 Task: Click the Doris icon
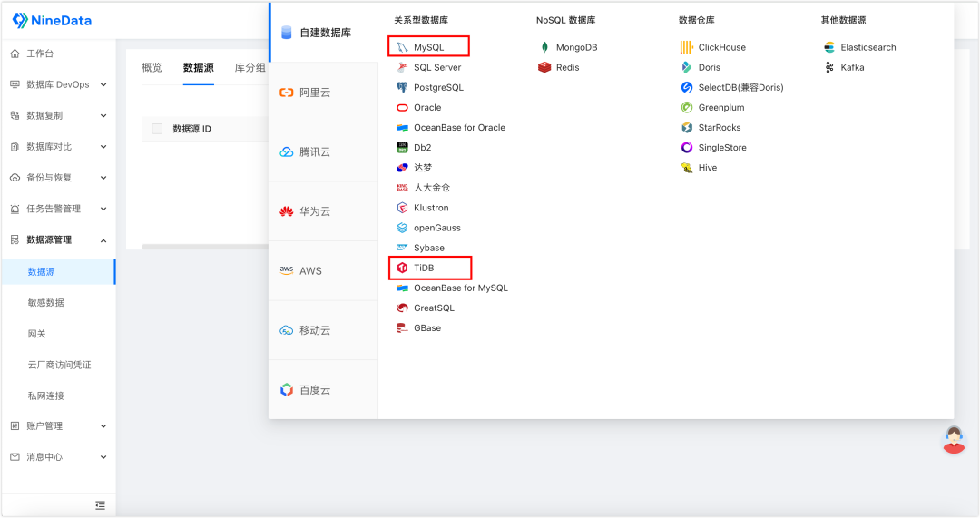click(687, 67)
